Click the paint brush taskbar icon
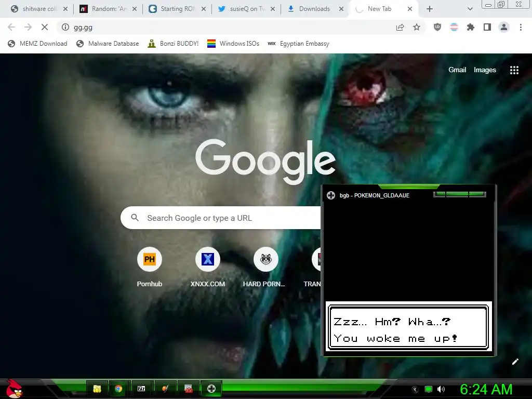The height and width of the screenshot is (399, 532). [x=165, y=389]
